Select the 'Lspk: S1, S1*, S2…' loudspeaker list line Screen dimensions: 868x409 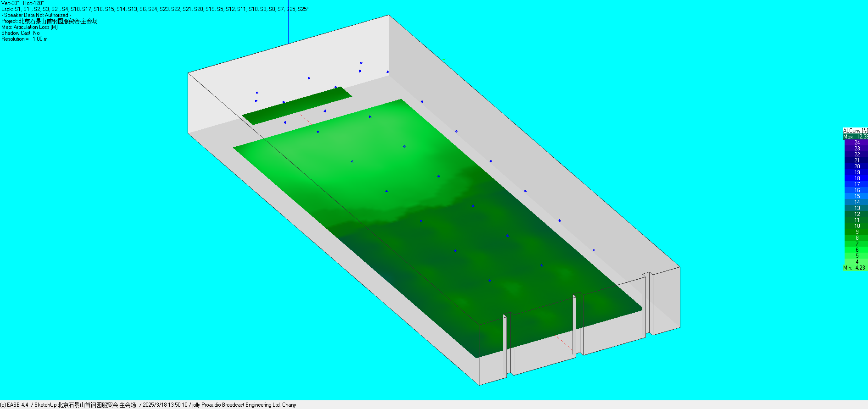(x=155, y=9)
